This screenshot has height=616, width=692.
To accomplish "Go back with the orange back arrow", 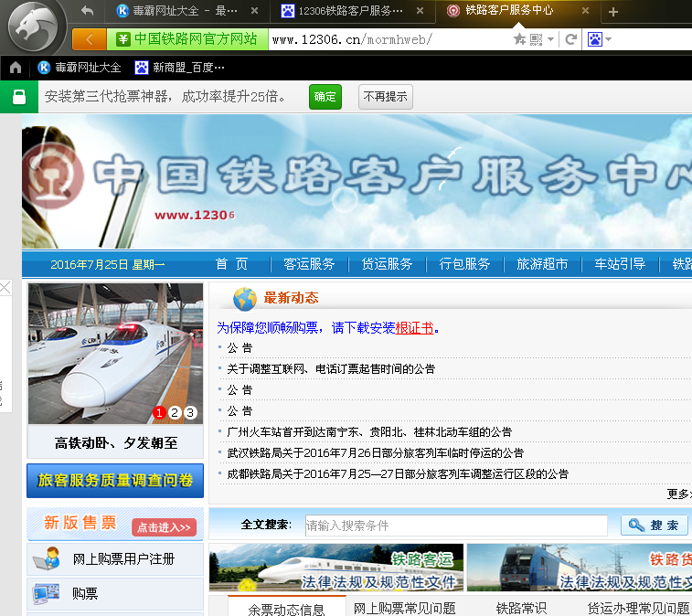I will (90, 39).
